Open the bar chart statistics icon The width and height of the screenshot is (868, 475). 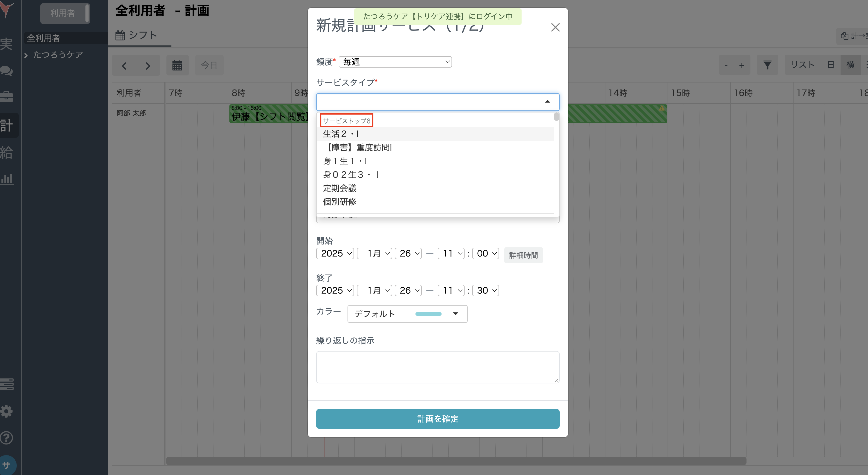[7, 179]
